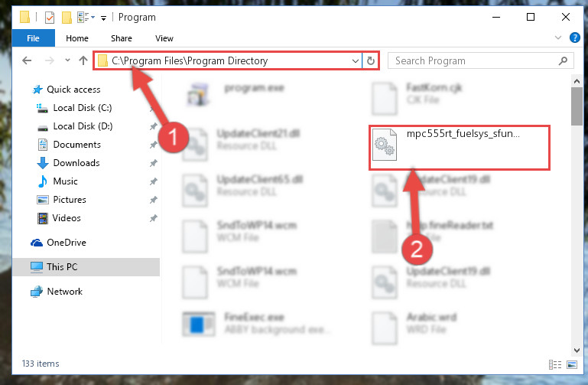Open the Customize Quick Access Toolbar dropdown
The image size is (588, 385).
coord(103,18)
